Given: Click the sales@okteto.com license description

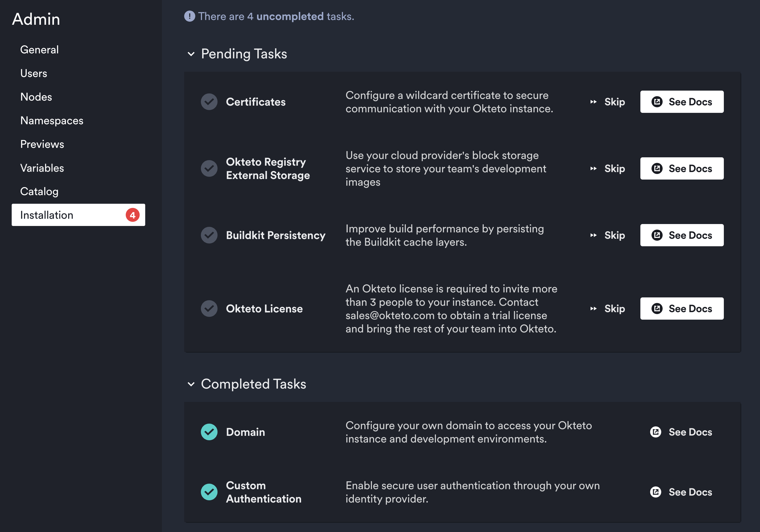Looking at the screenshot, I should 451,309.
